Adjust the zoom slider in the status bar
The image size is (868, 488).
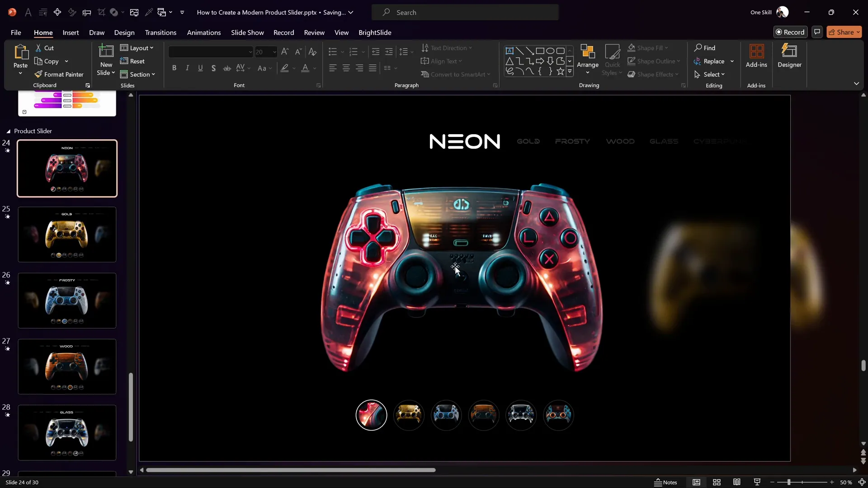pyautogui.click(x=788, y=482)
